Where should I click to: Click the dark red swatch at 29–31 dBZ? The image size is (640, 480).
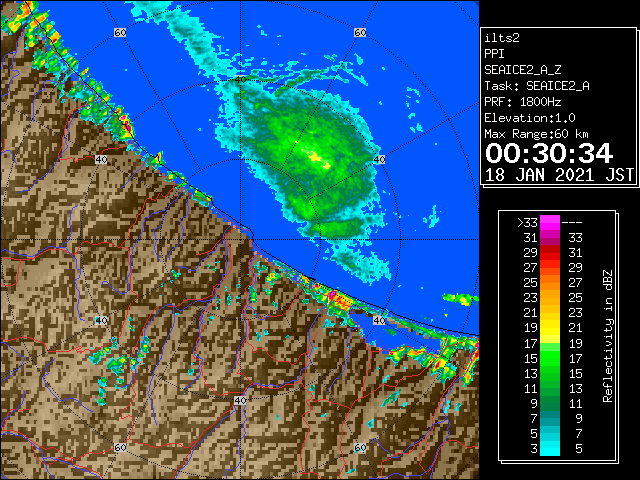pos(550,253)
